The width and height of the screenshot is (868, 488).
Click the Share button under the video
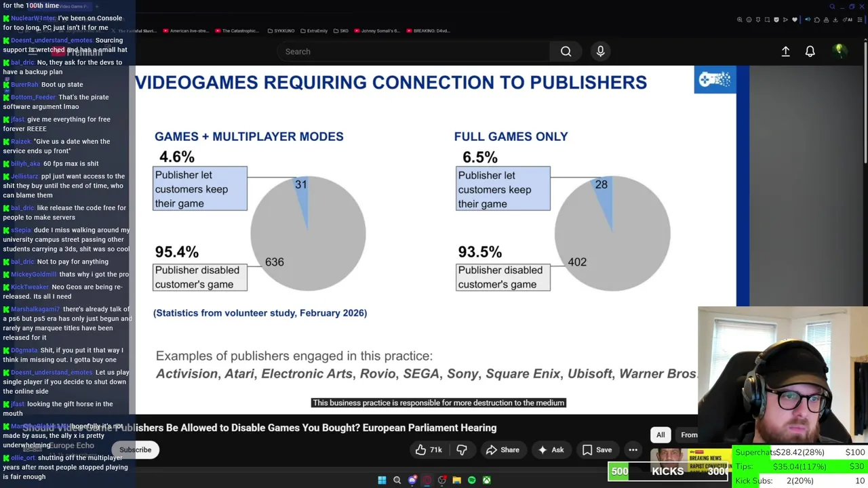[502, 449]
